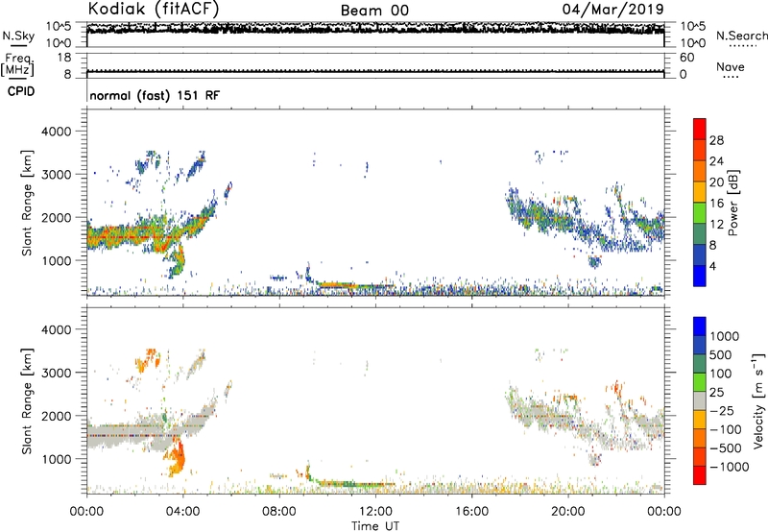Click the velocity colorbar value 1000
This screenshot has height=532, width=768.
724,336
